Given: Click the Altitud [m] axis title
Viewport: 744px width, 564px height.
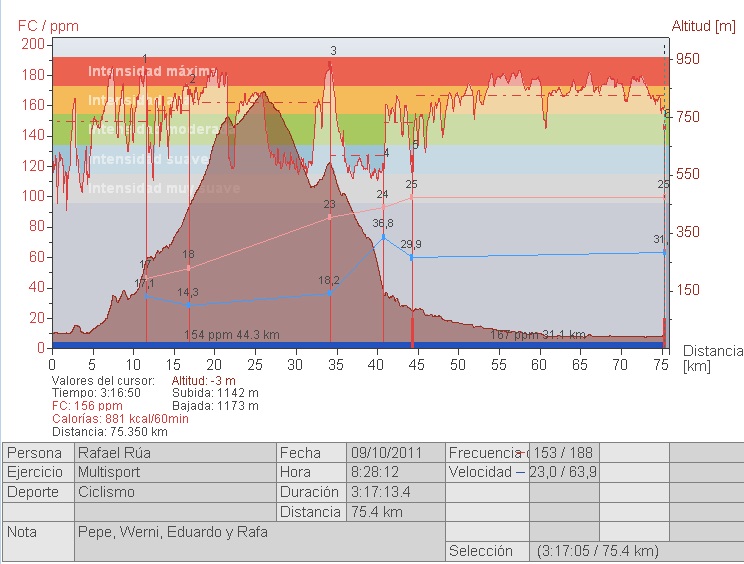Looking at the screenshot, I should tap(703, 25).
